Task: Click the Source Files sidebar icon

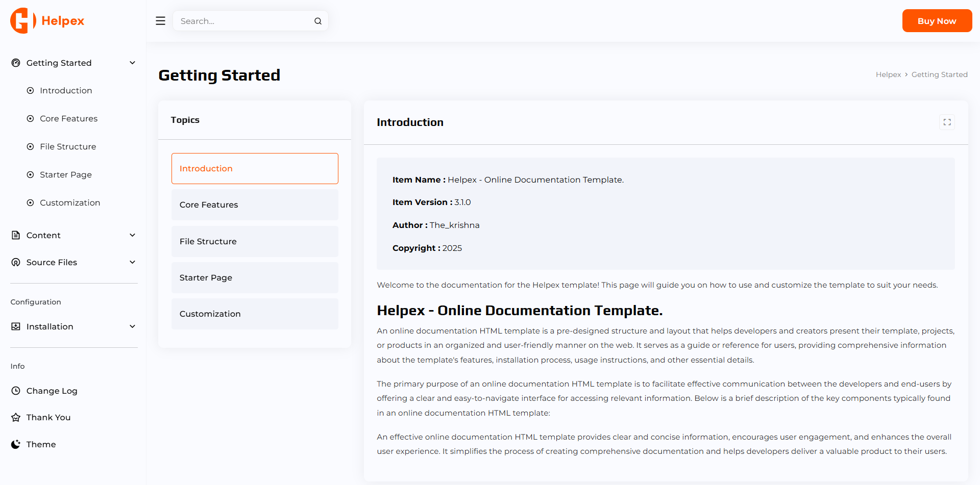Action: point(16,262)
